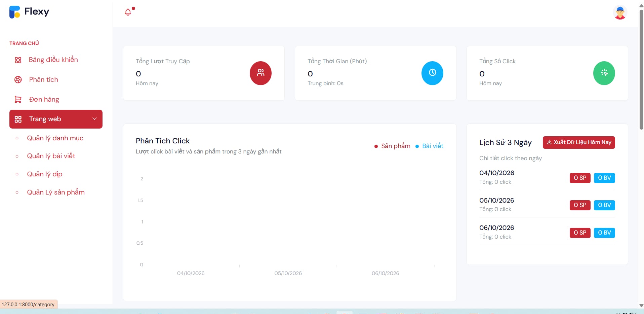Click the Phân tích sidebar icon

point(18,80)
